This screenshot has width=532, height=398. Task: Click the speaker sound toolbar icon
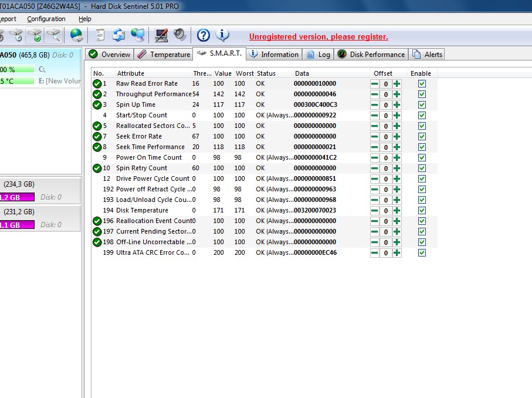coord(180,35)
